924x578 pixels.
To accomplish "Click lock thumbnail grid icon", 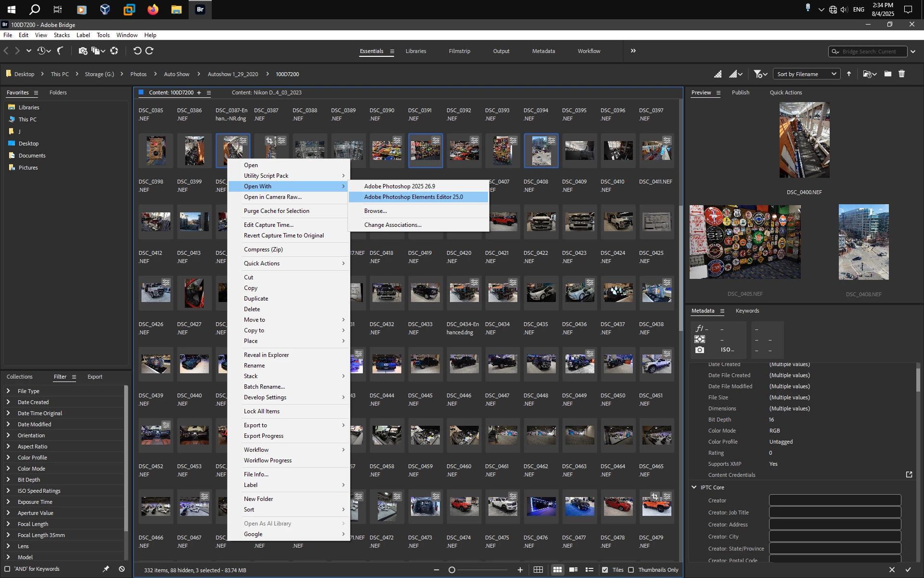I will (538, 570).
